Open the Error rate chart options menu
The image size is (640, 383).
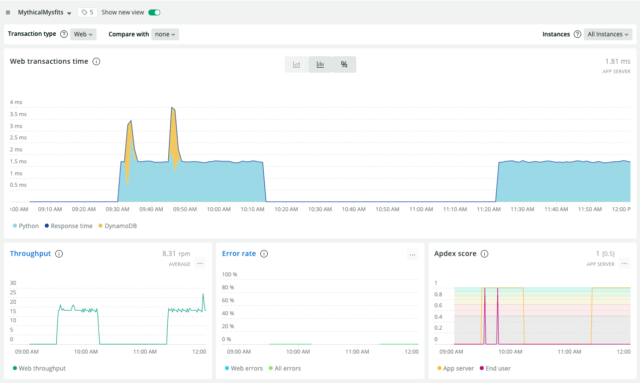tap(412, 255)
